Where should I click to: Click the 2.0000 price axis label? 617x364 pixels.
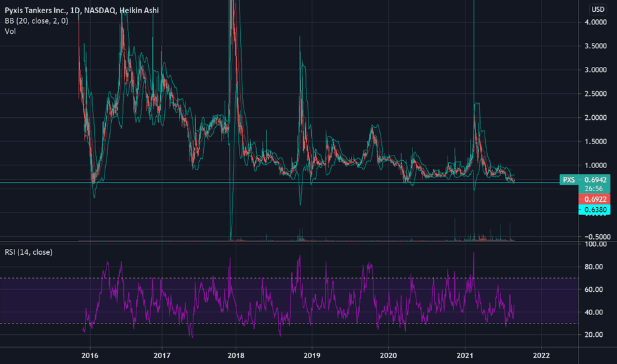click(x=595, y=118)
